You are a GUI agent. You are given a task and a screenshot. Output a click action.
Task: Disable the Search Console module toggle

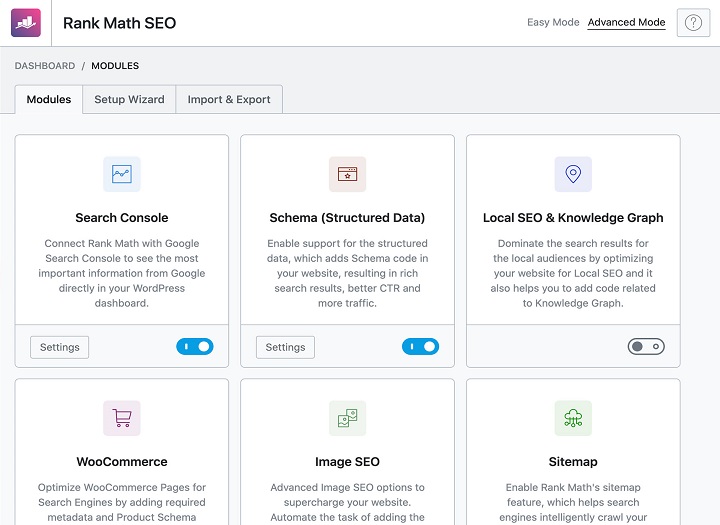195,347
